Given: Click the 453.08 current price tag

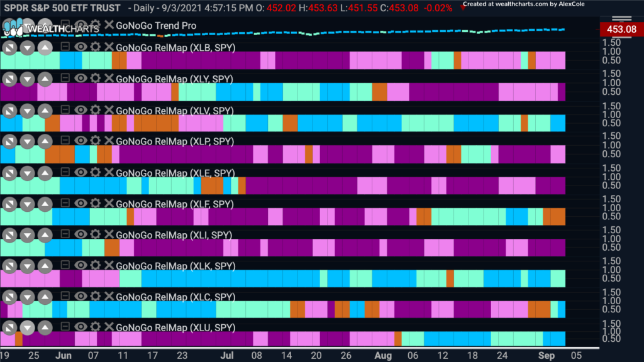Looking at the screenshot, I should click(x=621, y=29).
